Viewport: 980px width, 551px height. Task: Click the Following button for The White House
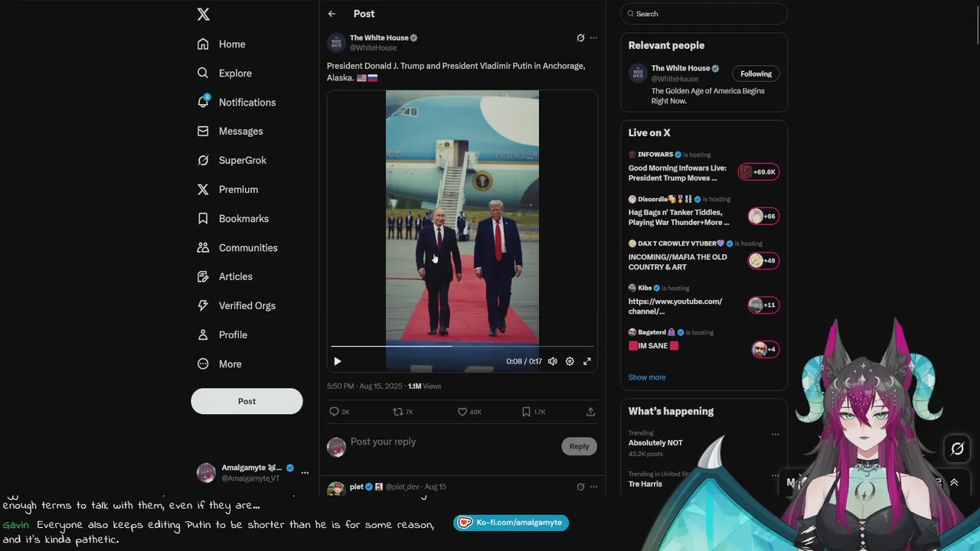[x=756, y=73]
